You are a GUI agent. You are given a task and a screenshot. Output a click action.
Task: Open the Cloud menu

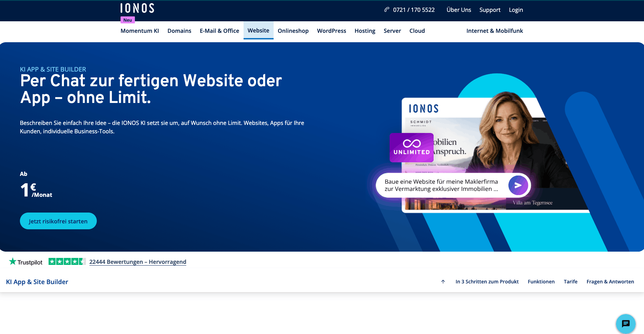click(x=417, y=31)
